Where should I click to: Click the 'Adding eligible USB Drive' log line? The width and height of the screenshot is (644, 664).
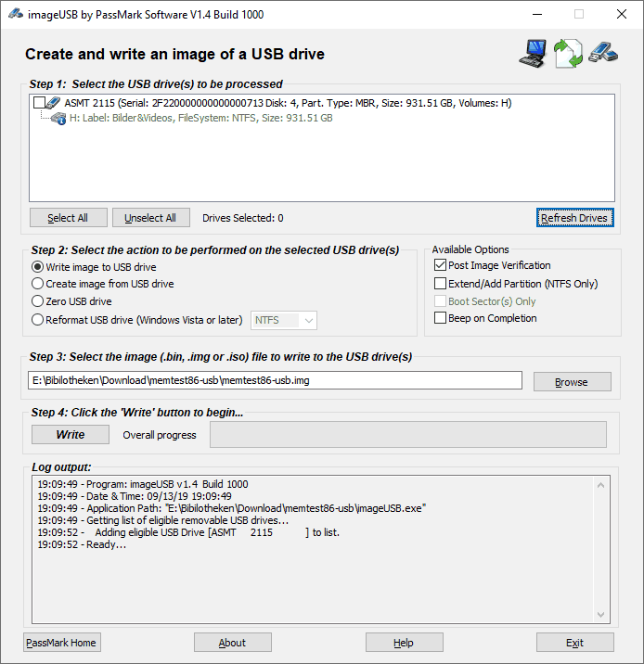188,532
